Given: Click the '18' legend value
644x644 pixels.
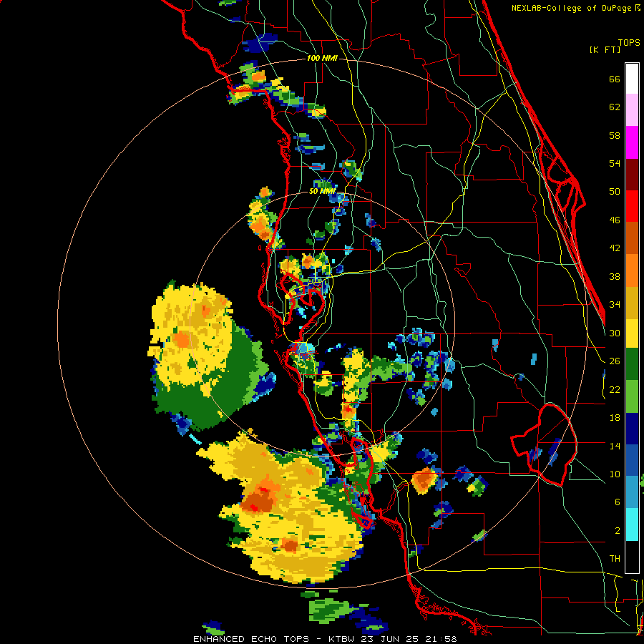Looking at the screenshot, I should click(615, 418).
